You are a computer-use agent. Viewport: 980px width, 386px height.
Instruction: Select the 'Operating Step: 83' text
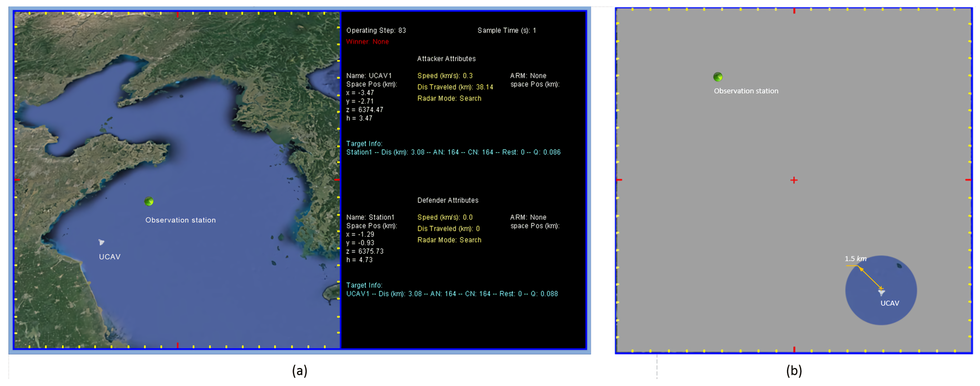coord(376,30)
